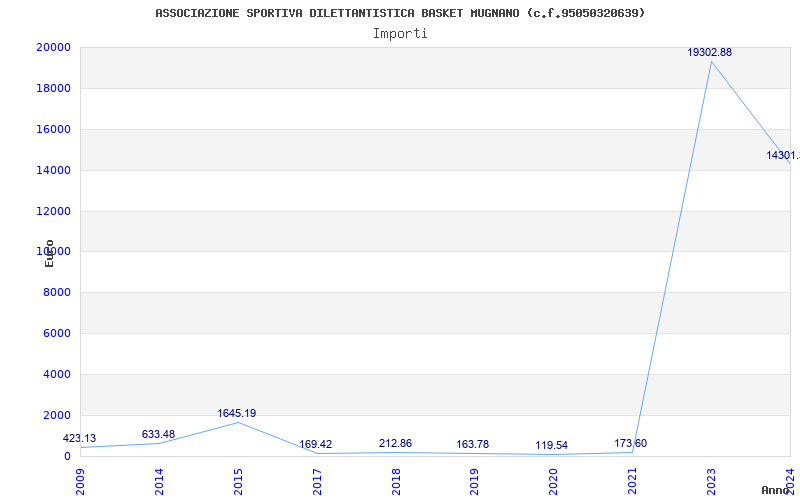
Task: Select the 2015 x-axis year label
Action: coord(238,482)
